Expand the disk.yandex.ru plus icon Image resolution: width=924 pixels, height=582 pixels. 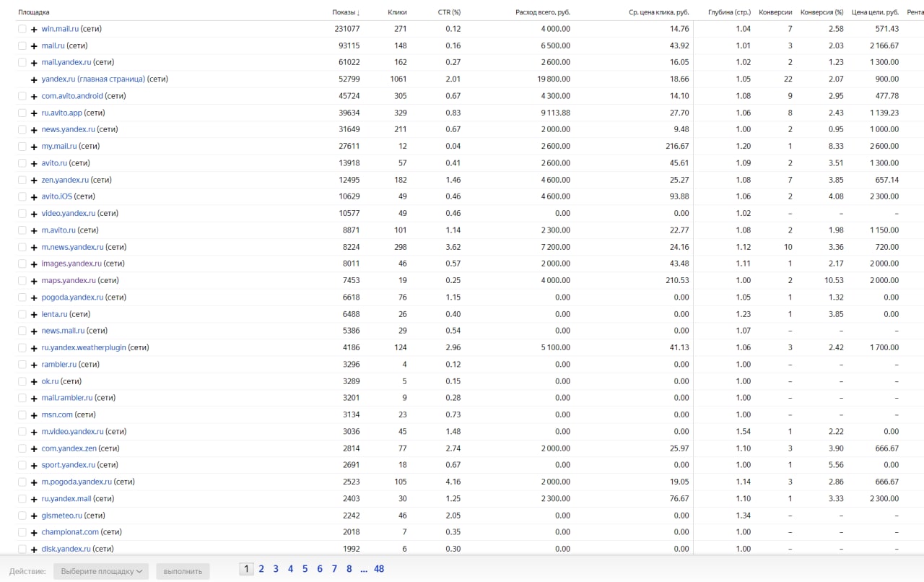34,550
